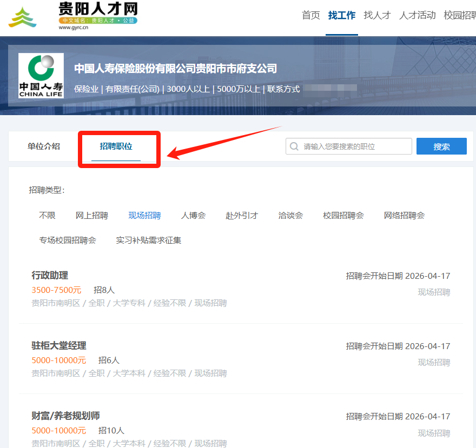Focus the 请输入您要搜索的职位 search field
Viewport: 476px width, 448px height.
[x=349, y=146]
